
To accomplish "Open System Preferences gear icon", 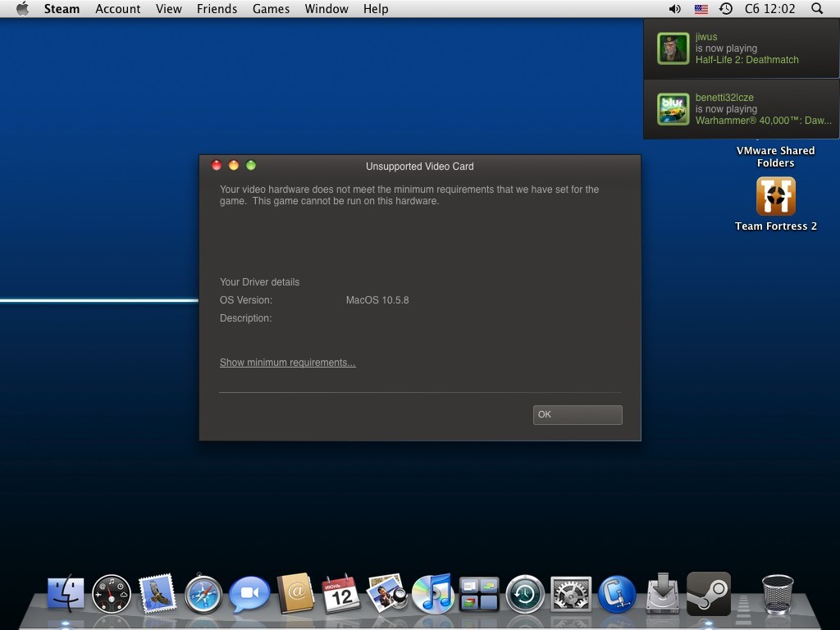I will click(x=571, y=594).
